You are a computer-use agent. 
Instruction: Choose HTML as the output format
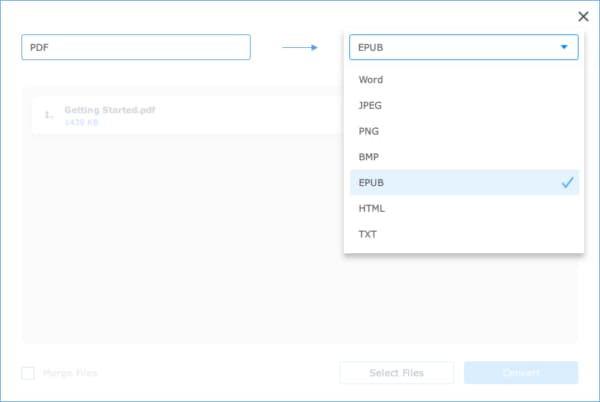tap(371, 208)
